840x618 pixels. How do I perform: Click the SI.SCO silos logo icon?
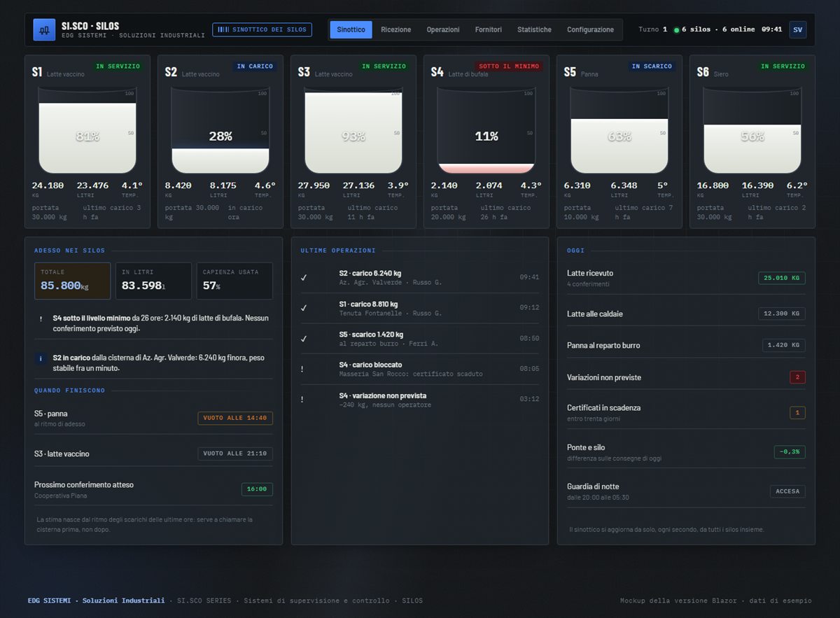click(x=44, y=29)
